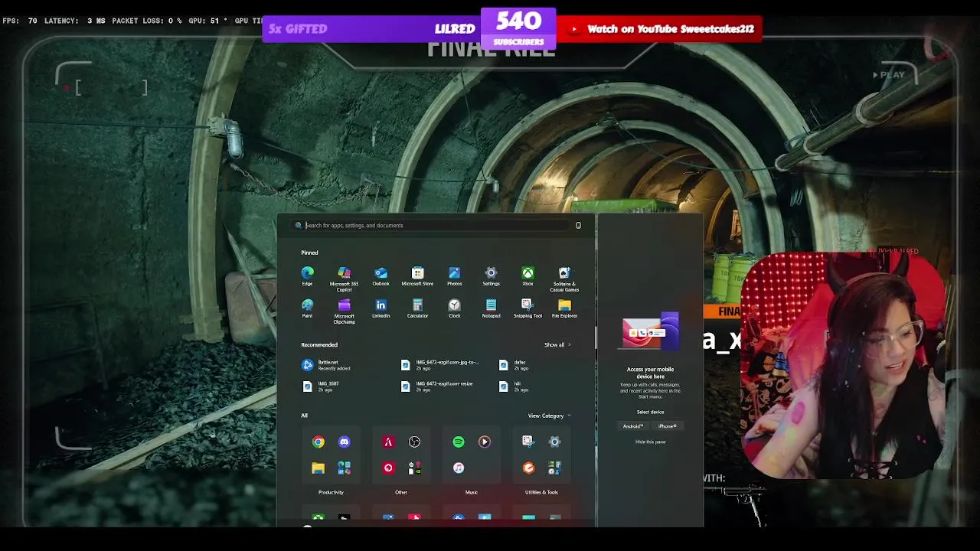Screen dimensions: 980x551
Task: Open Microsoft Store
Action: 417,276
